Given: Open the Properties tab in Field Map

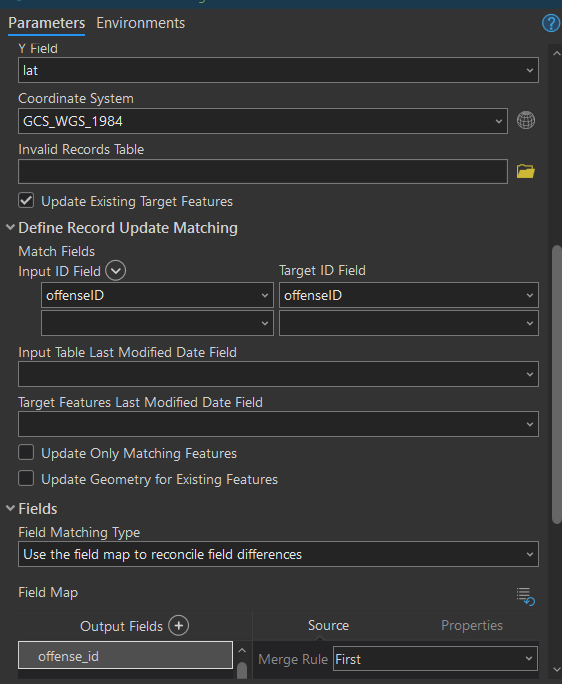Looking at the screenshot, I should point(472,625).
